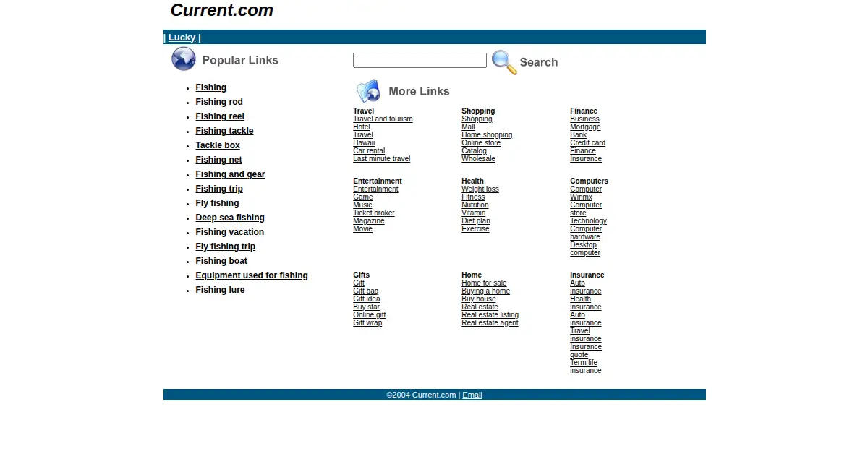The width and height of the screenshot is (868, 454).
Task: Open the Fishing boat link
Action: point(221,261)
